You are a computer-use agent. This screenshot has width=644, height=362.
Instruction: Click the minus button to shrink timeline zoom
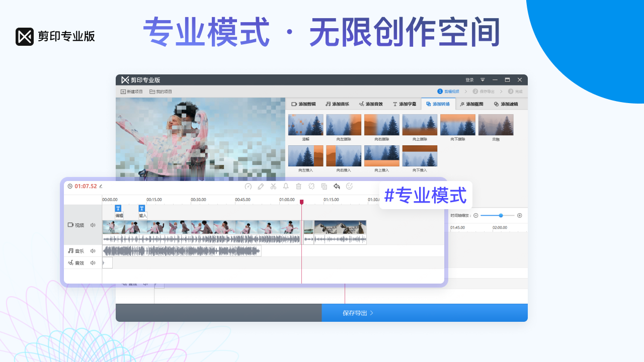pos(476,215)
